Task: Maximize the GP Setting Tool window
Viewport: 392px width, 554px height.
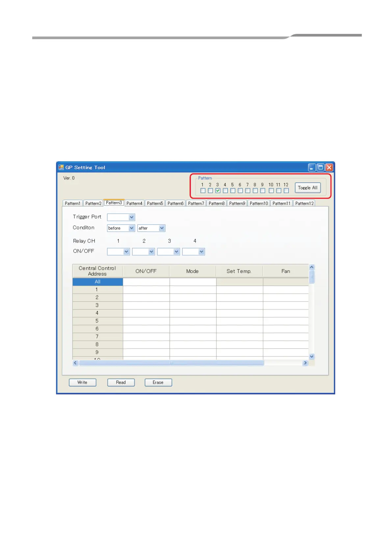Action: point(320,168)
